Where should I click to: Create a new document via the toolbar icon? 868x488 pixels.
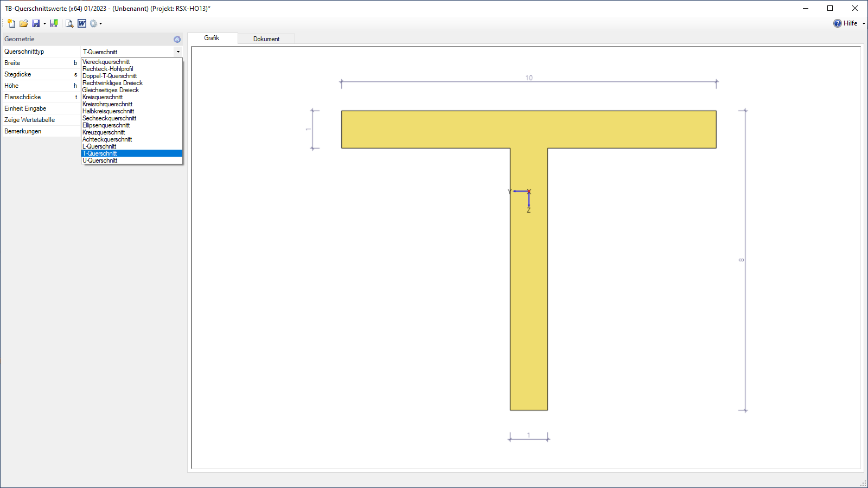coord(11,23)
